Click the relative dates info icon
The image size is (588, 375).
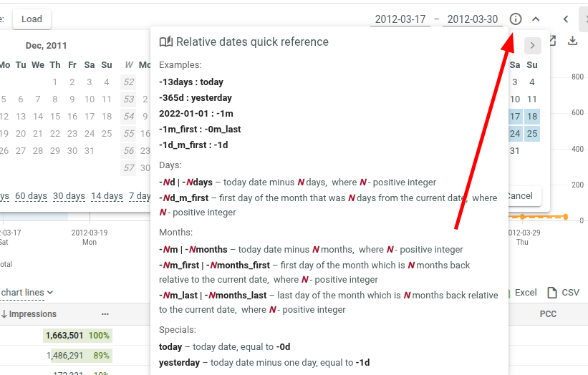(516, 19)
